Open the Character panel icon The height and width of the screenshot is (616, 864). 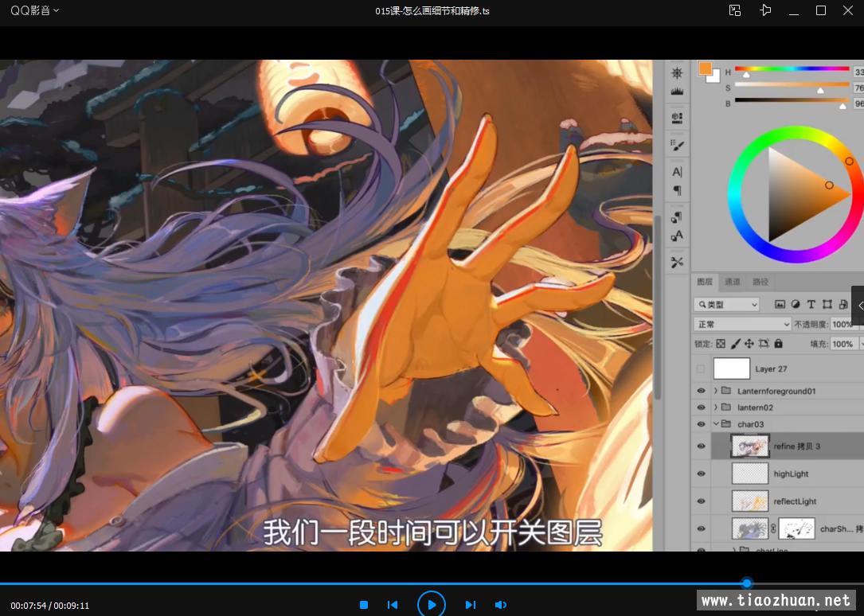pyautogui.click(x=677, y=171)
